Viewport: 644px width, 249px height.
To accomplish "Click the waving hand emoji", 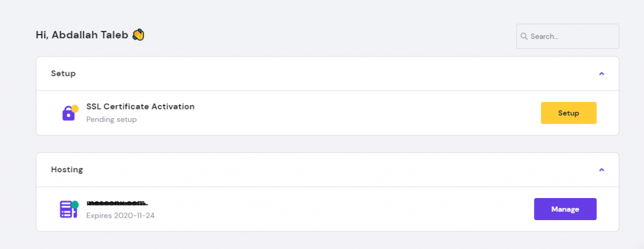I will 138,35.
